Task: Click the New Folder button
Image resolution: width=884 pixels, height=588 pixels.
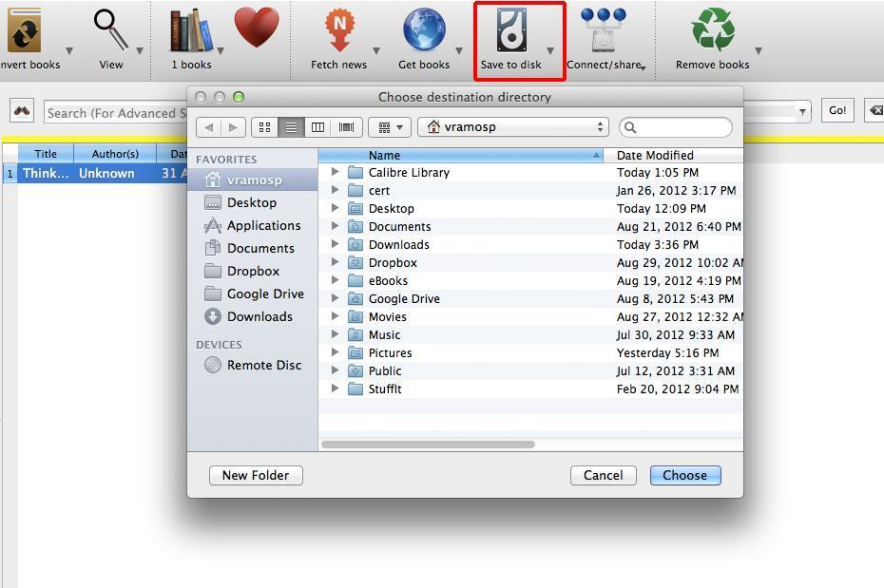Action: pyautogui.click(x=256, y=475)
